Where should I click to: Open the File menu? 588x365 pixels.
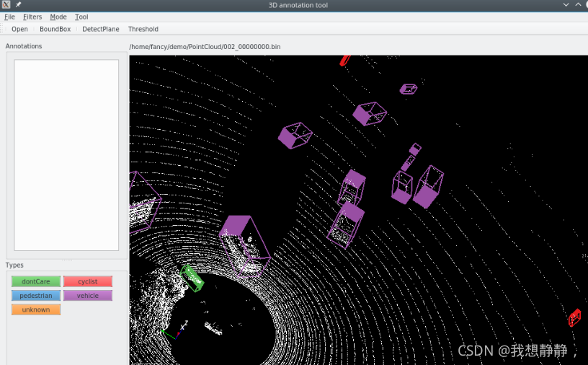pyautogui.click(x=9, y=17)
